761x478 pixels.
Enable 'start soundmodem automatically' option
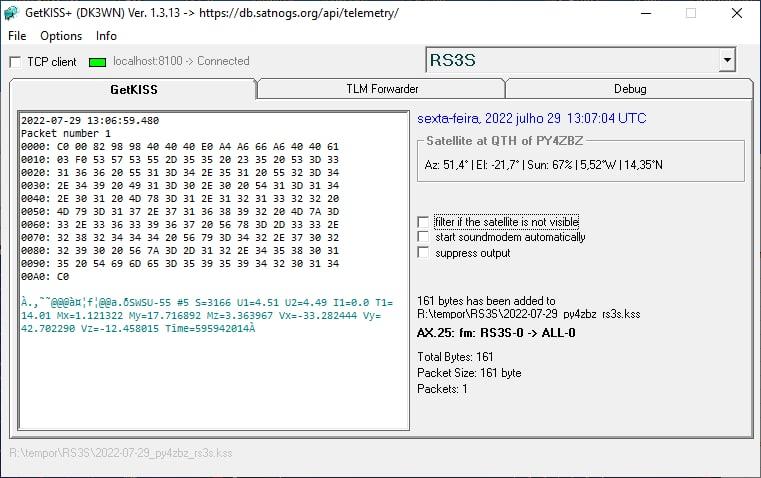(423, 237)
